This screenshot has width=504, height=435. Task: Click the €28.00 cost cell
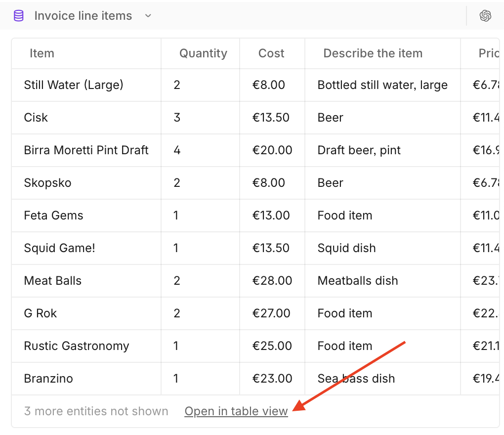271,281
